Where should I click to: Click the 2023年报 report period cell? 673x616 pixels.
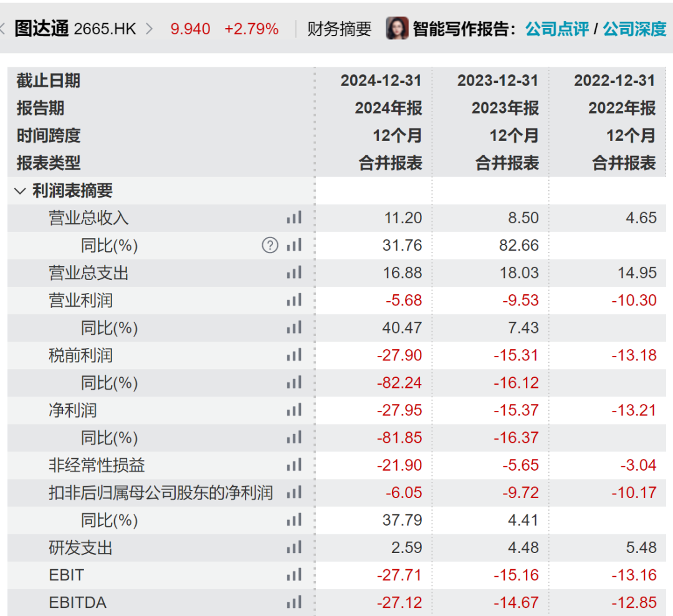505,108
